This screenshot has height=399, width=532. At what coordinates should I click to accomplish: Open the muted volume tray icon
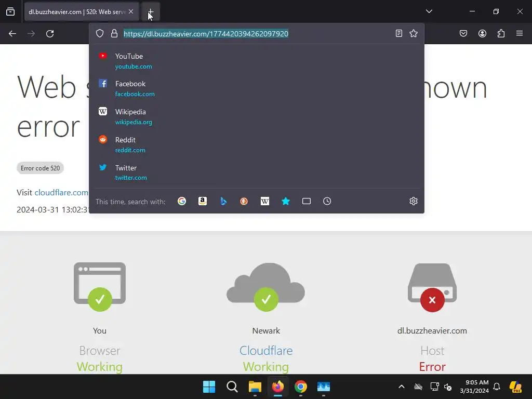click(x=448, y=387)
